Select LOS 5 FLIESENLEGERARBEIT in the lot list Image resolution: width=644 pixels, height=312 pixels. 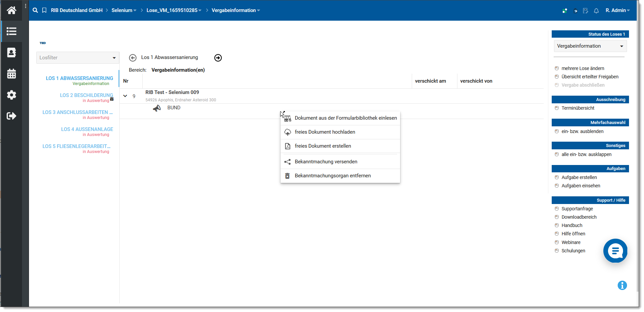76,146
